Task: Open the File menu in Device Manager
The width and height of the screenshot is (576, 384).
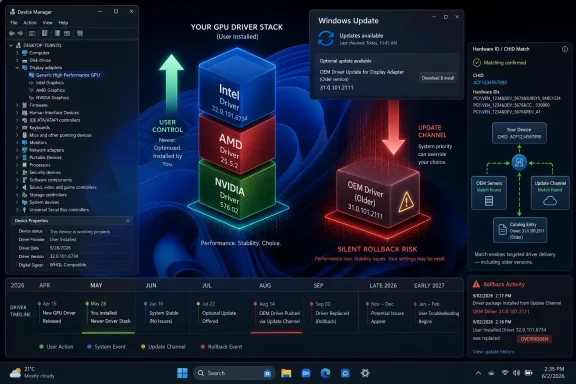Action: pyautogui.click(x=14, y=23)
